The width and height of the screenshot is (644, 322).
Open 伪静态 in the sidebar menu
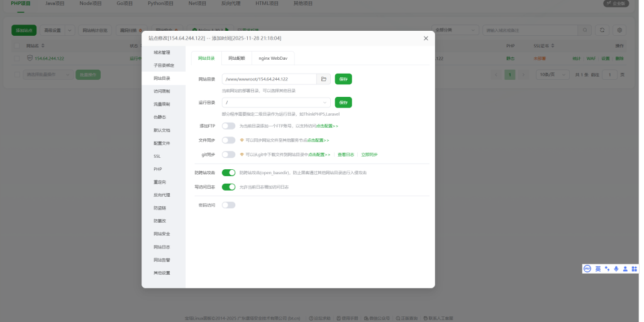click(x=160, y=117)
